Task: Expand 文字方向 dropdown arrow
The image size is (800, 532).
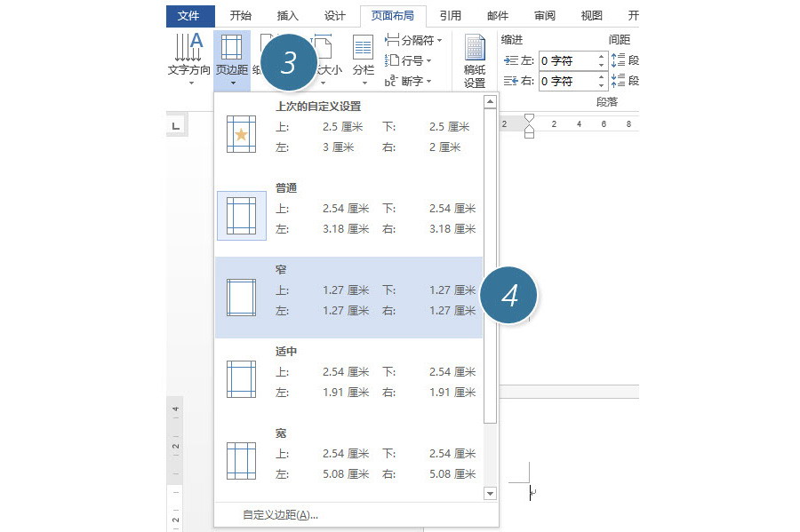Action: click(x=191, y=83)
